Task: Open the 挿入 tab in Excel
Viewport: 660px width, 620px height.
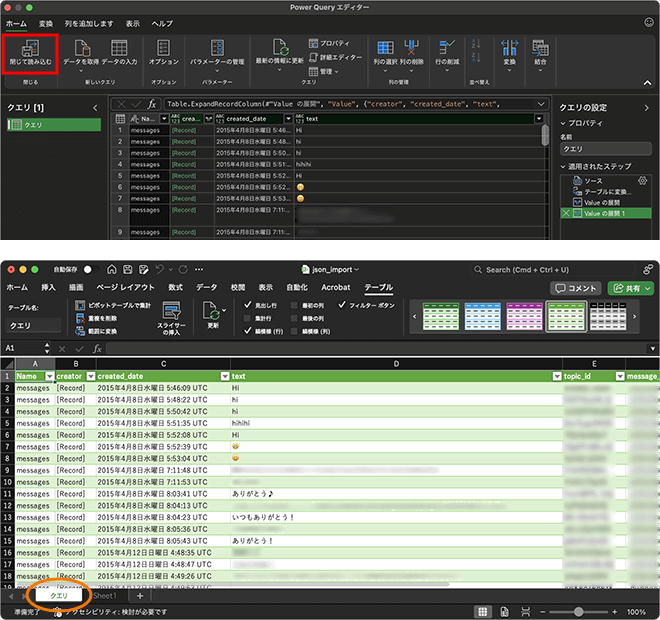Action: pyautogui.click(x=48, y=287)
